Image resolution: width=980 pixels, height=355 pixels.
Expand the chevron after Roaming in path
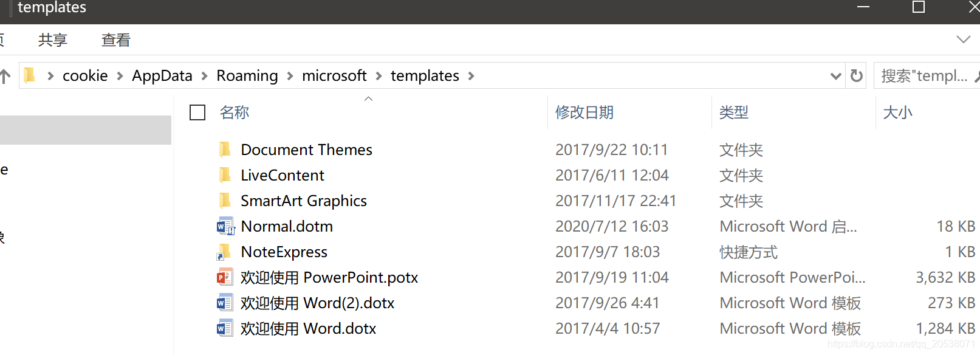pyautogui.click(x=290, y=76)
